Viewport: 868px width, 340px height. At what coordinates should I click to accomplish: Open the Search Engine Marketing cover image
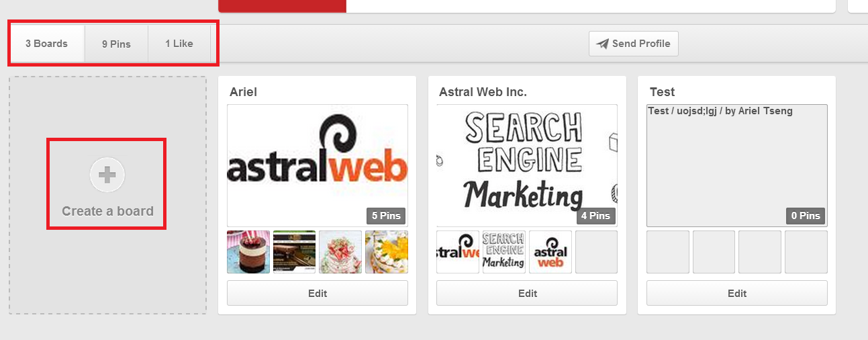pos(527,165)
